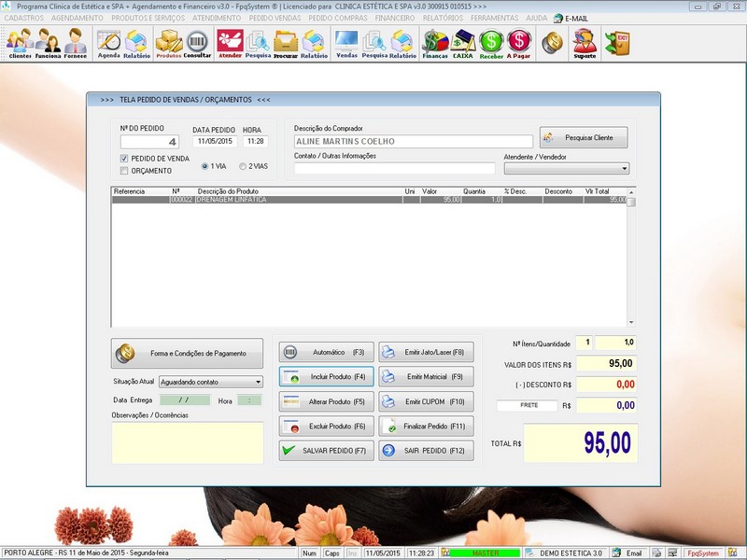Screen dimensions: 747x560
Task: Click the Data Entrega date field
Action: point(184,400)
